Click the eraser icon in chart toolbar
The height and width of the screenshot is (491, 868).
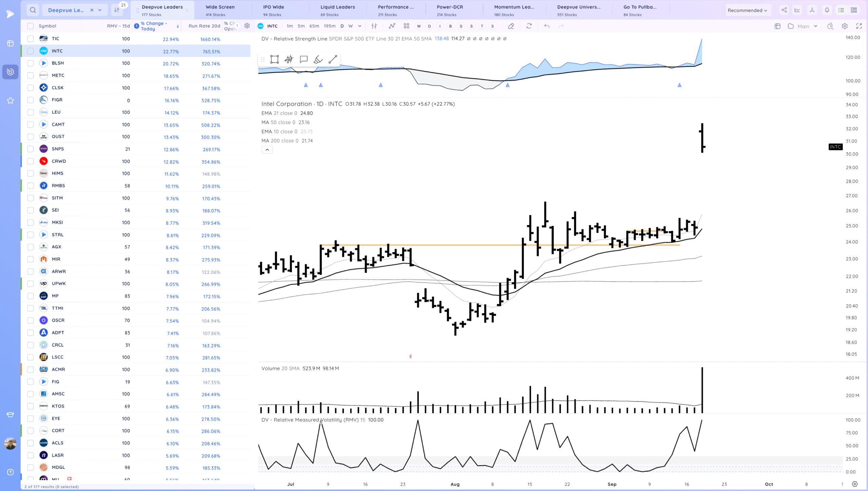pyautogui.click(x=511, y=26)
